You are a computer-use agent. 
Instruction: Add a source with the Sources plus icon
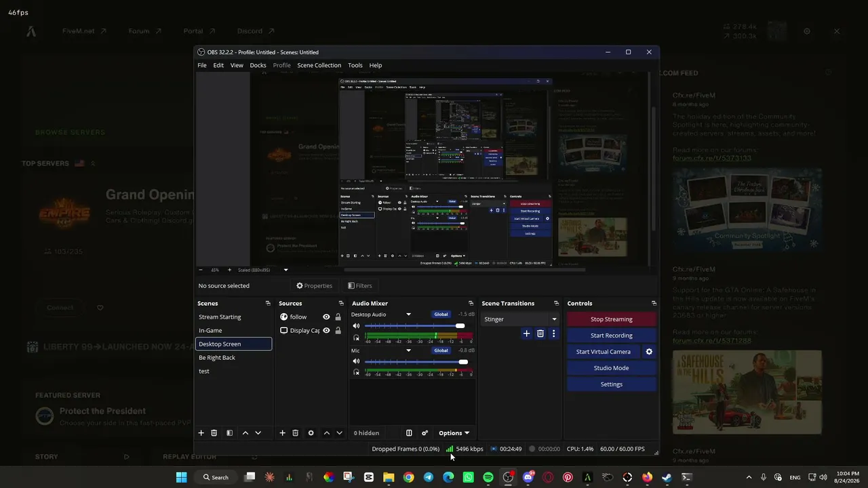(282, 433)
